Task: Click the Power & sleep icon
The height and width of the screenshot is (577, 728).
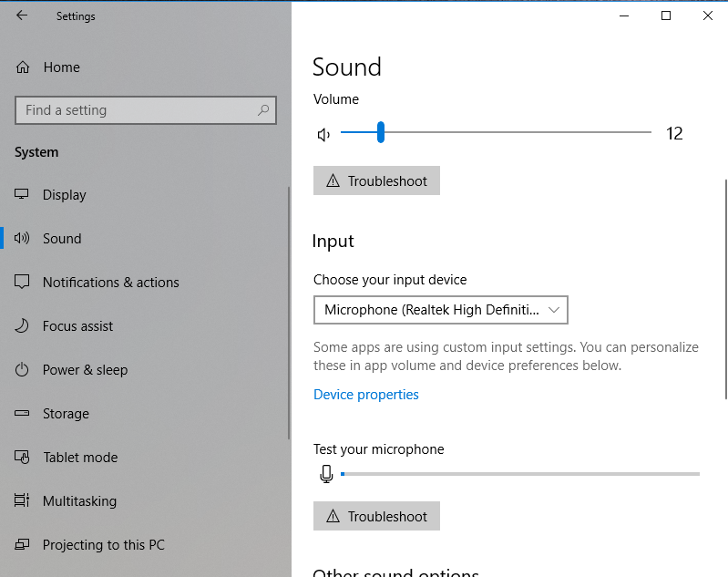Action: click(23, 370)
